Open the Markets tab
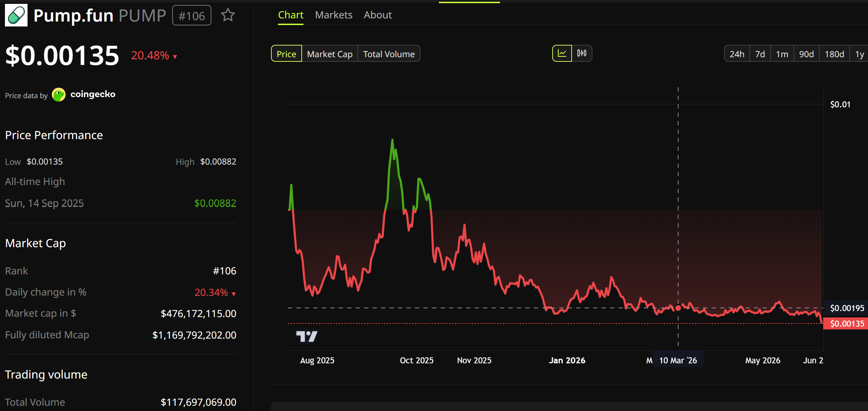868x411 pixels. point(334,15)
